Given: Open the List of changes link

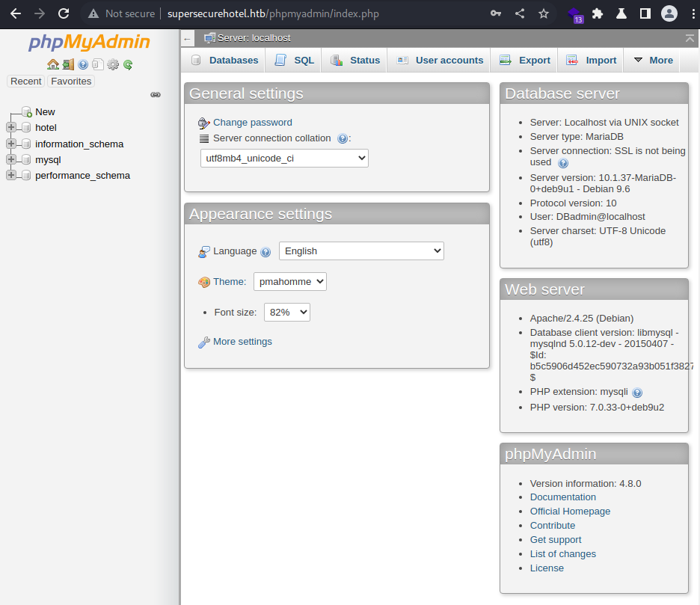Looking at the screenshot, I should [x=562, y=554].
